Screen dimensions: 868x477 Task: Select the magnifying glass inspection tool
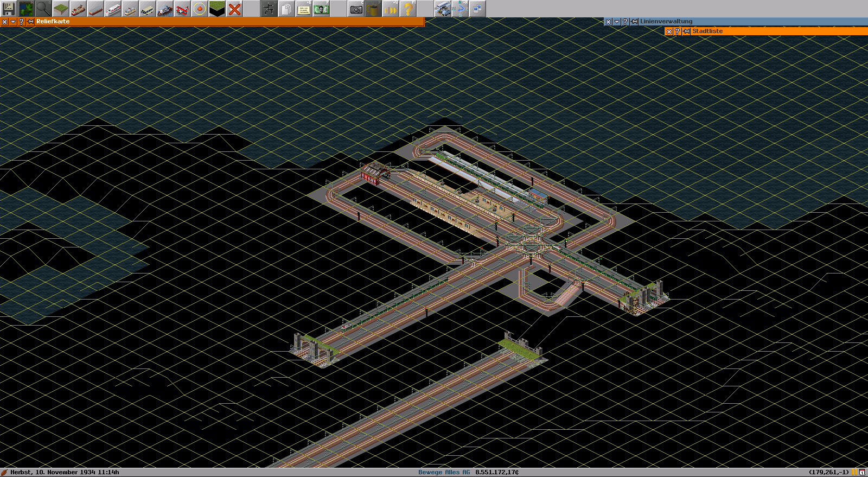[x=43, y=9]
